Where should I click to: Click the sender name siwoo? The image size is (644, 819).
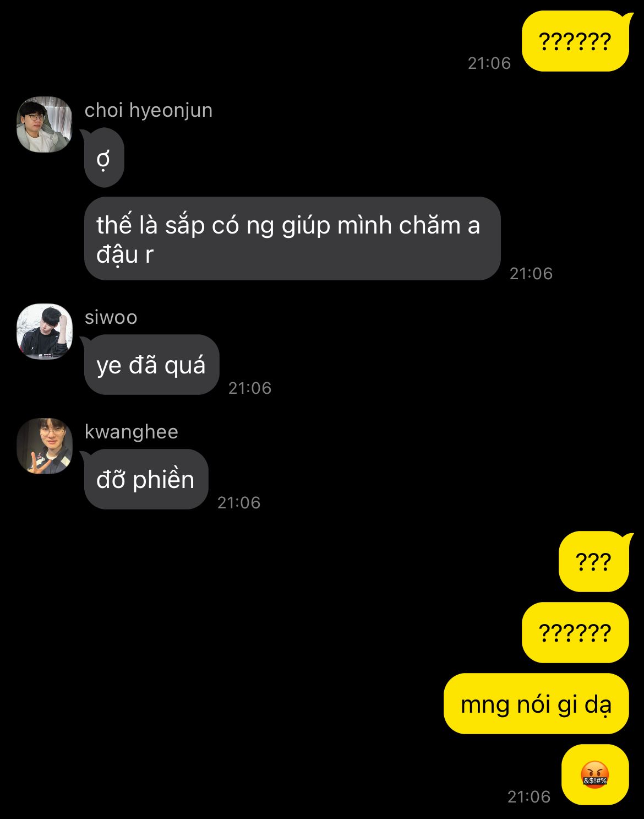coord(111,317)
